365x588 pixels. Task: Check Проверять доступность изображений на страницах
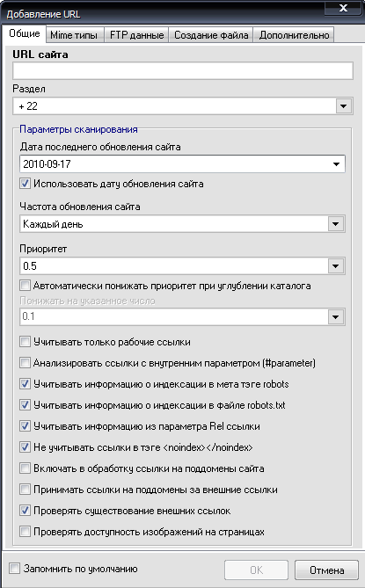point(26,532)
